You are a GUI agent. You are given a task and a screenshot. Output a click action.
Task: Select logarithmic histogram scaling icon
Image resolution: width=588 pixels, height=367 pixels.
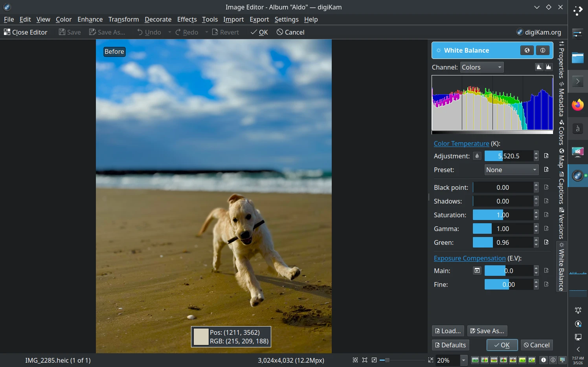click(x=549, y=67)
